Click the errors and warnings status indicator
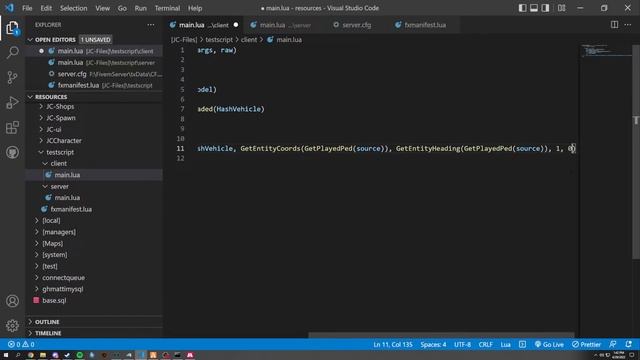This screenshot has height=360, width=640. click(21, 344)
